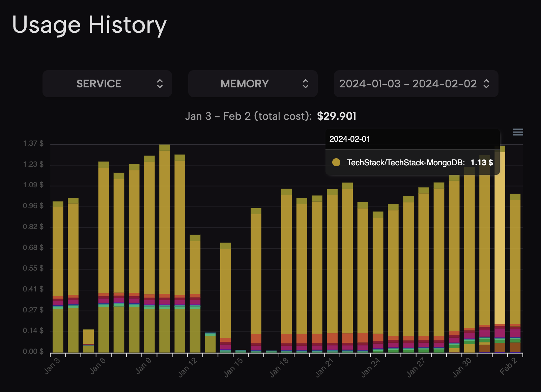Click the Jan 21 axis label
This screenshot has height=392, width=541.
(x=324, y=367)
